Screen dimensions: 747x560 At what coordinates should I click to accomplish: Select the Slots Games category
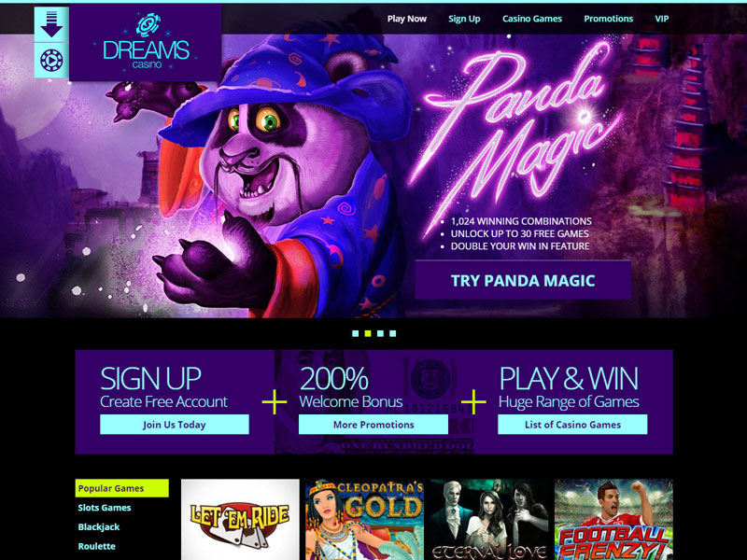[105, 508]
